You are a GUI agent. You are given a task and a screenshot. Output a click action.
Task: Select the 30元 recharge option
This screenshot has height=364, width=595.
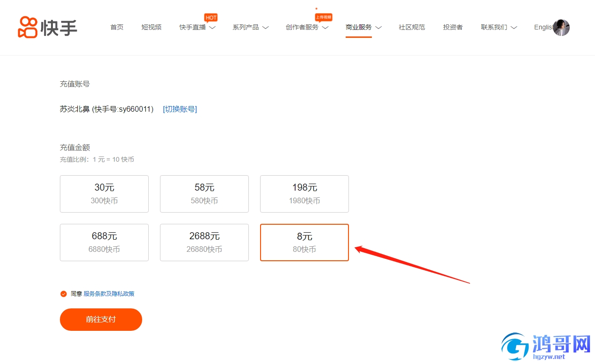pos(104,194)
